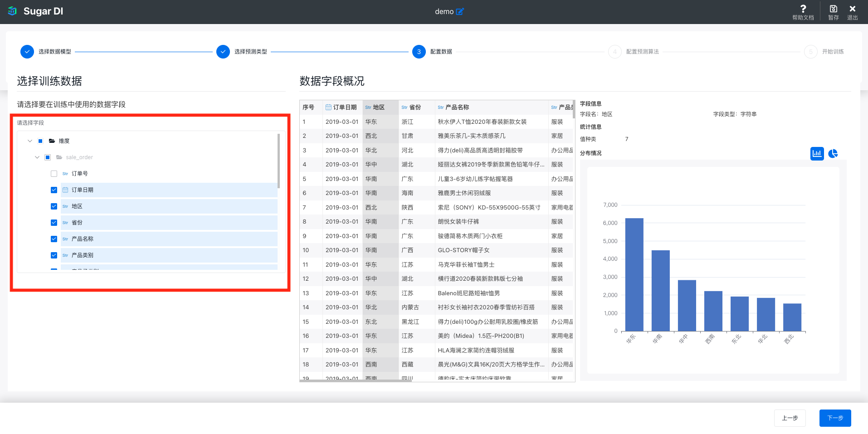The image size is (868, 434).
Task: Click cell 内蒙古 in row 14
Action: pyautogui.click(x=410, y=307)
